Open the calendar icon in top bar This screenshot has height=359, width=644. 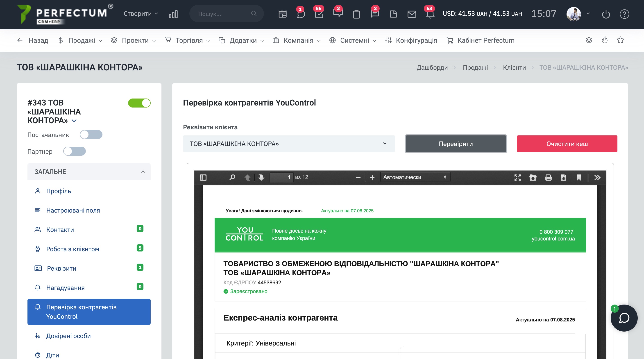pyautogui.click(x=283, y=14)
